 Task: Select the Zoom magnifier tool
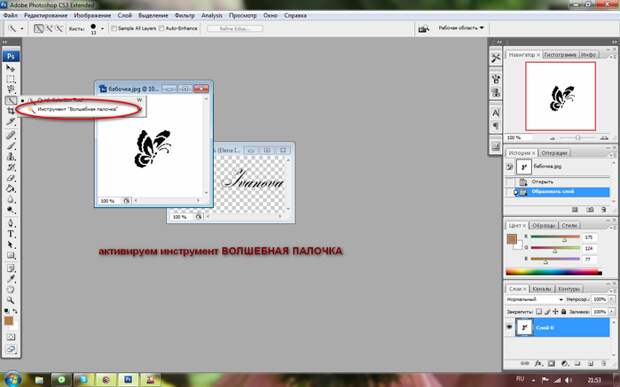pyautogui.click(x=10, y=300)
